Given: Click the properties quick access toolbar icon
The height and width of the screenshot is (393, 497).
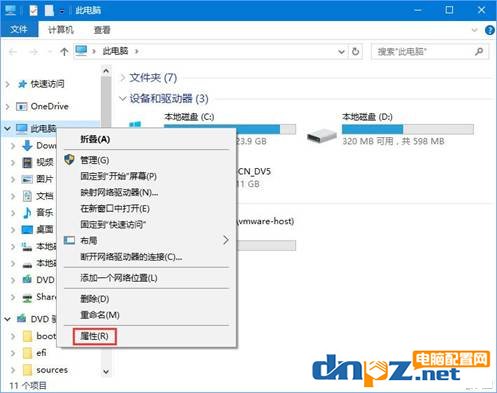Looking at the screenshot, I should tap(33, 11).
